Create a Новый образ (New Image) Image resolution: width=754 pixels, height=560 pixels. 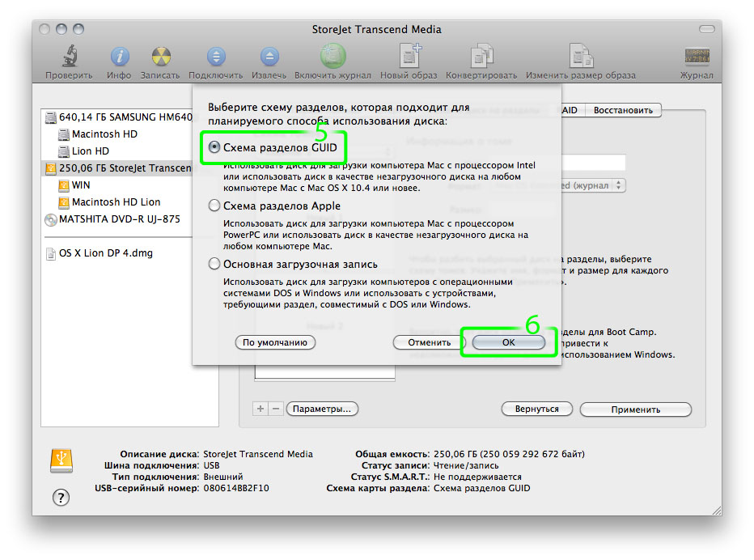pos(409,58)
